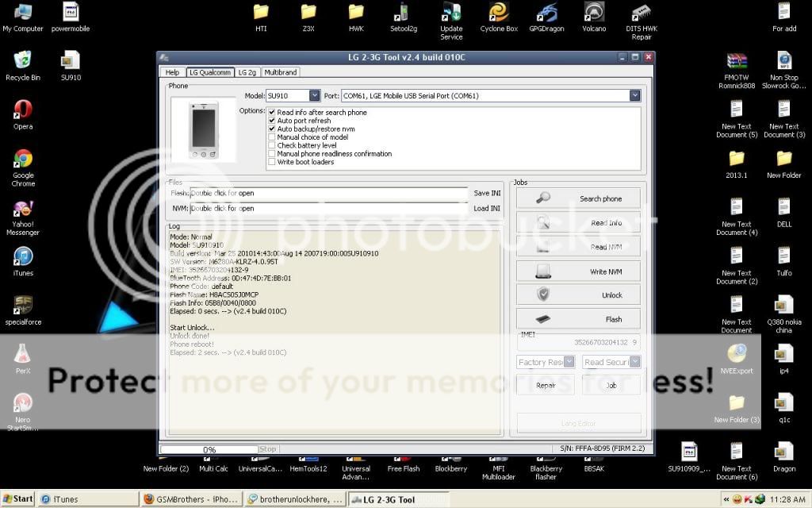Select the Non Stop Slowrock audio file
This screenshot has width=812, height=508.
point(784,70)
